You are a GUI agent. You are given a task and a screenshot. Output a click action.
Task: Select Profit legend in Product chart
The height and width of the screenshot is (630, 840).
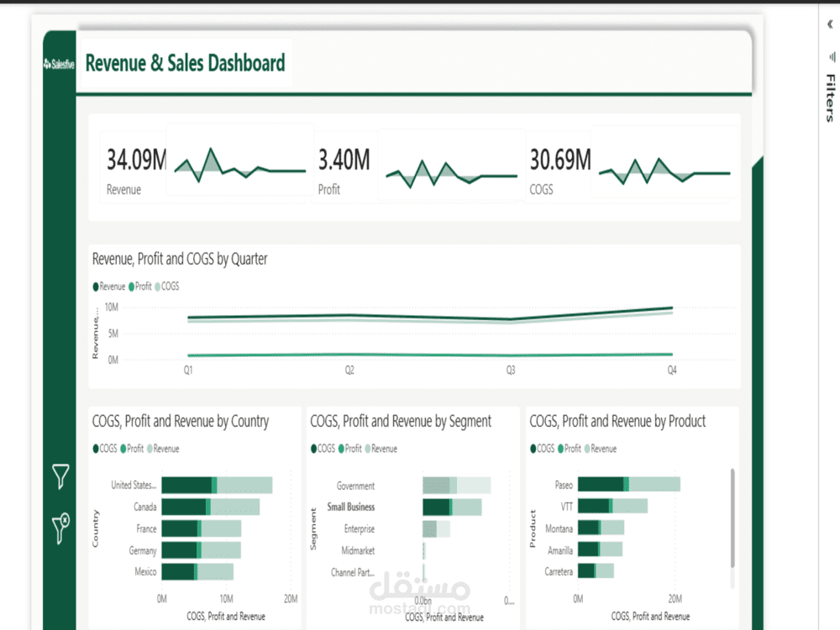(570, 449)
